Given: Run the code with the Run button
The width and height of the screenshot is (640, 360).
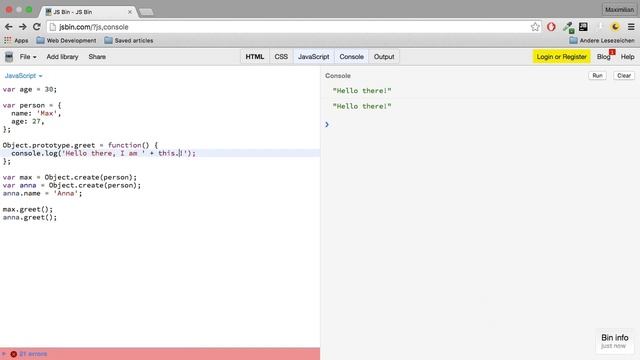Looking at the screenshot, I should pyautogui.click(x=597, y=76).
